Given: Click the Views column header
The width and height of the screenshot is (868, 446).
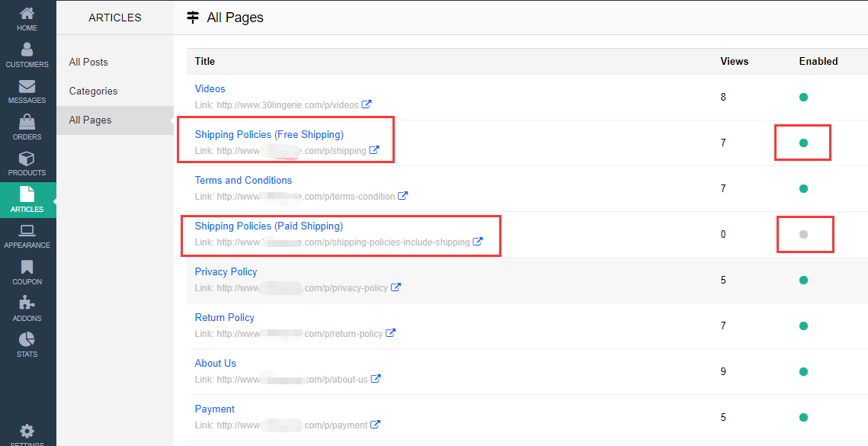Looking at the screenshot, I should (734, 61).
